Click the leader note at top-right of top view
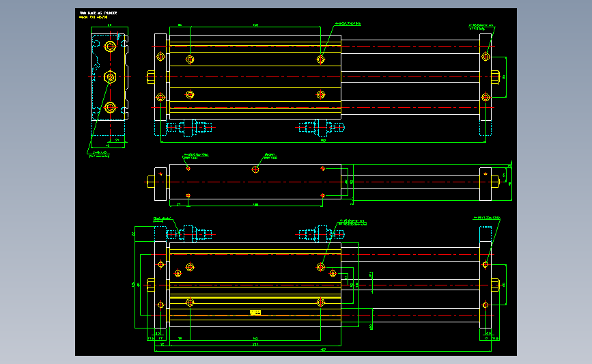This screenshot has width=592, height=364. pos(481,27)
